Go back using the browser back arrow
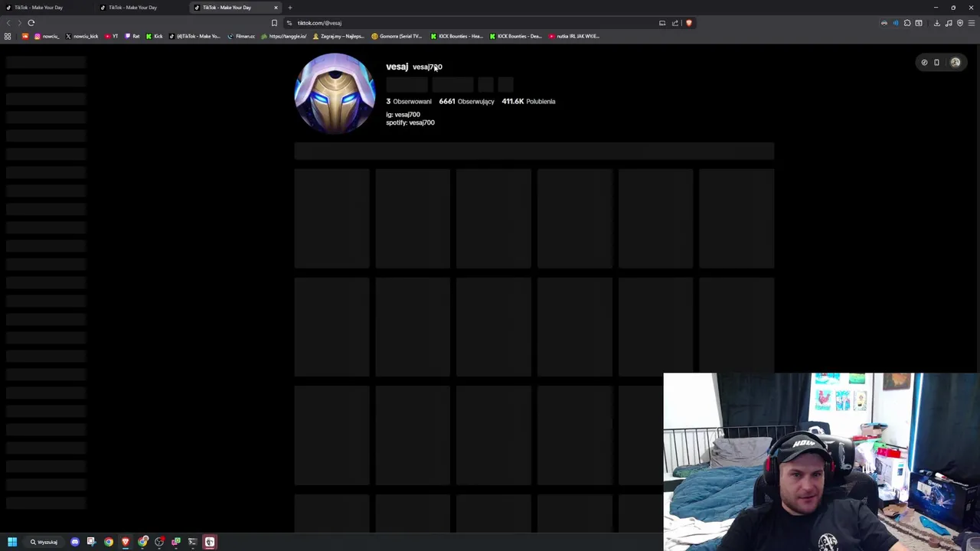The width and height of the screenshot is (980, 551). click(8, 23)
